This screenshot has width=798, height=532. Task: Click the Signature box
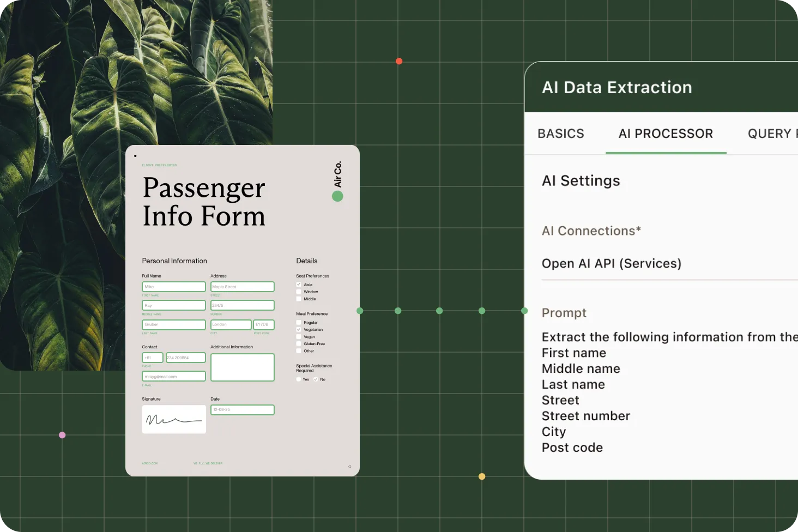click(174, 419)
